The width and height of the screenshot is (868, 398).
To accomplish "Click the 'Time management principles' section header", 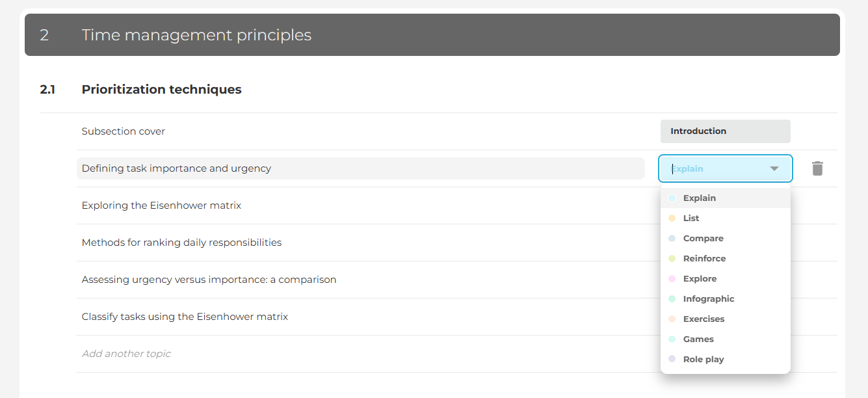I will click(196, 35).
